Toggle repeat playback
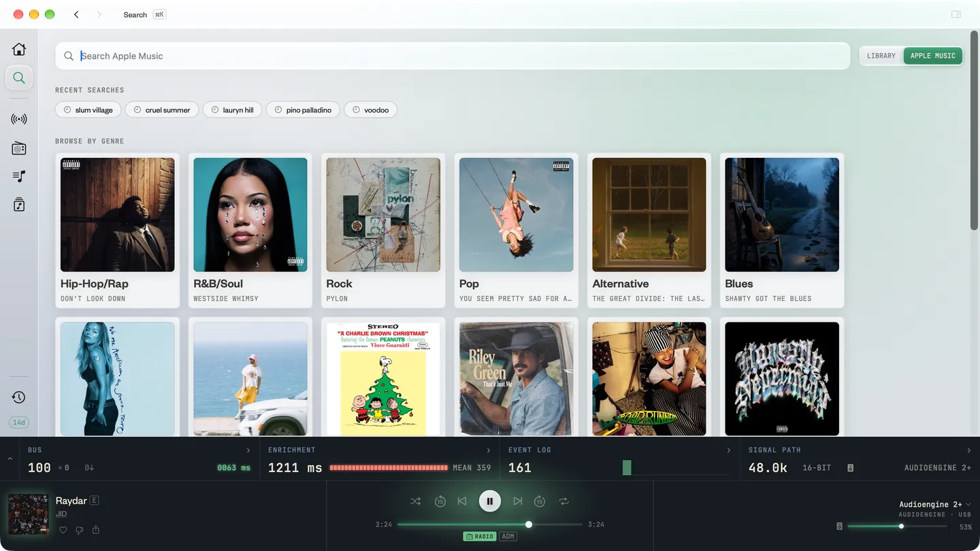Image resolution: width=980 pixels, height=551 pixels. click(x=564, y=501)
